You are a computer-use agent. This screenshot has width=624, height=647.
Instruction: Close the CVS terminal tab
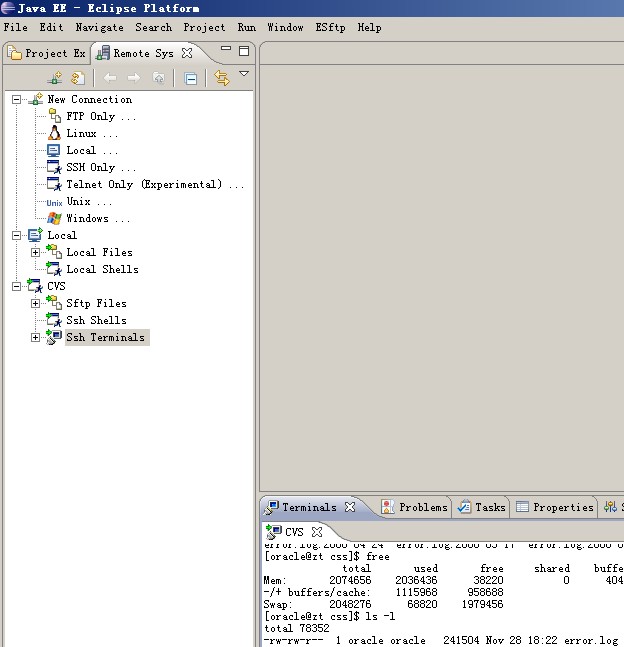pyautogui.click(x=317, y=532)
